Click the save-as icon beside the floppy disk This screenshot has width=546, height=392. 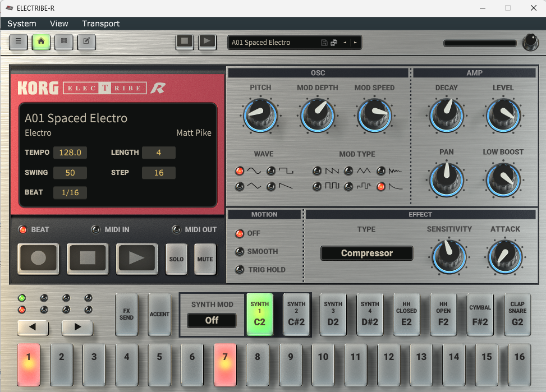[x=334, y=43]
